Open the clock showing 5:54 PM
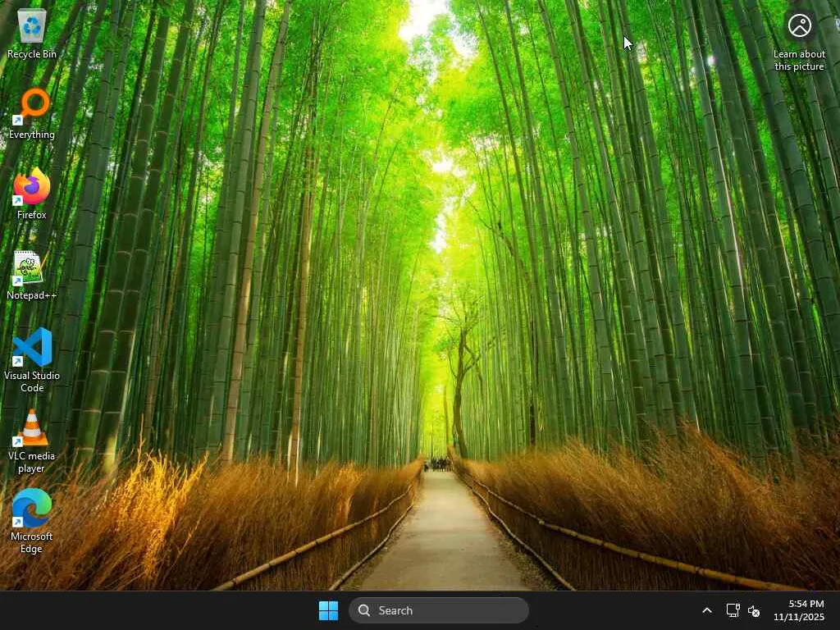The image size is (840, 630). click(x=799, y=610)
